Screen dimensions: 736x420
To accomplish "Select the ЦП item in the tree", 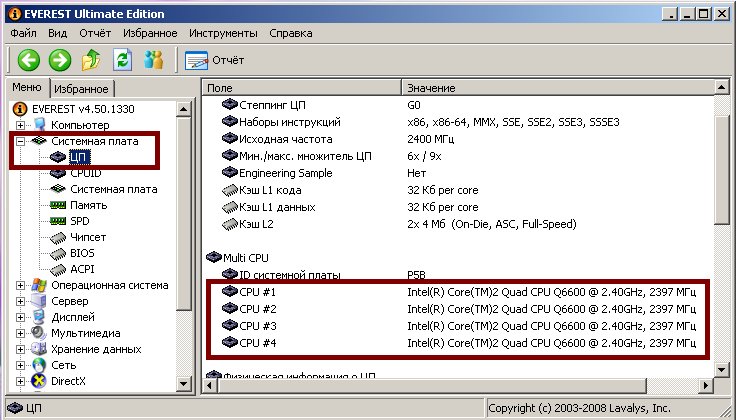I will [79, 157].
